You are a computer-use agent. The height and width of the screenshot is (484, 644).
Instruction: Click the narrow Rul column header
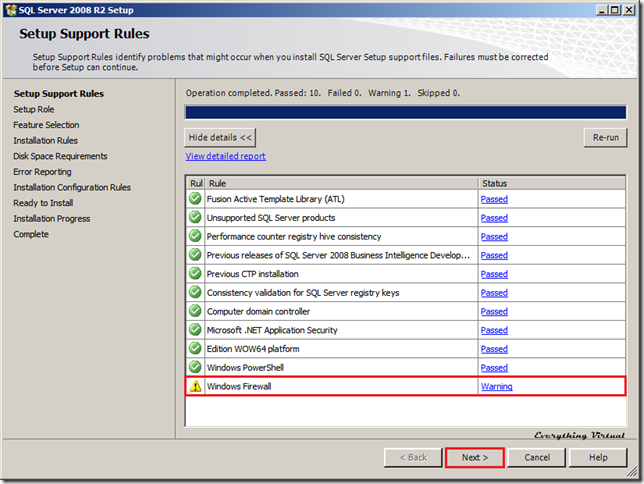(196, 183)
